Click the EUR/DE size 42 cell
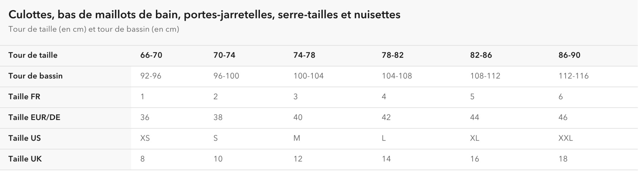The height and width of the screenshot is (171, 644). (x=386, y=117)
